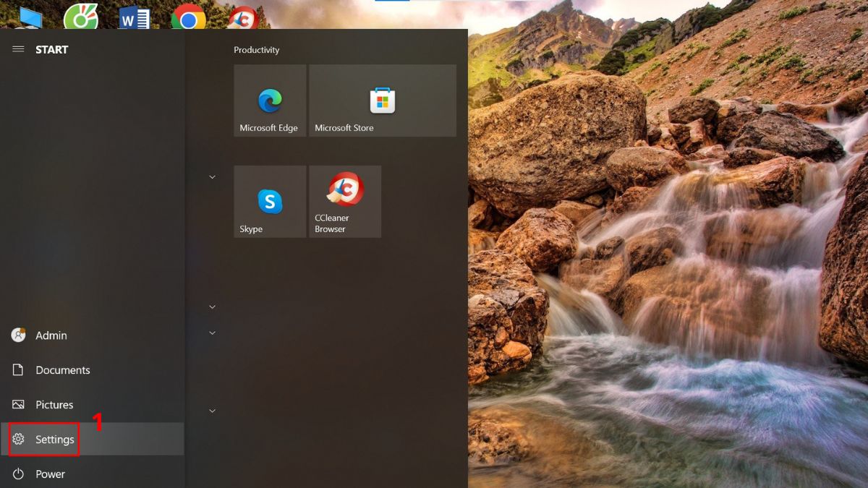This screenshot has height=488, width=868.
Task: Open the Microsoft Edge tile
Action: [x=270, y=100]
